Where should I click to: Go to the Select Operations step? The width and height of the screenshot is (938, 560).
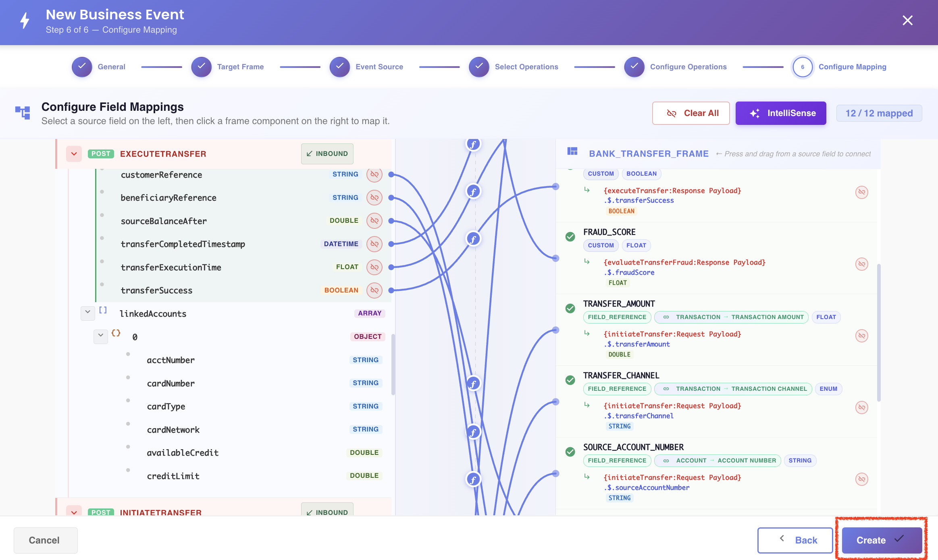point(513,67)
